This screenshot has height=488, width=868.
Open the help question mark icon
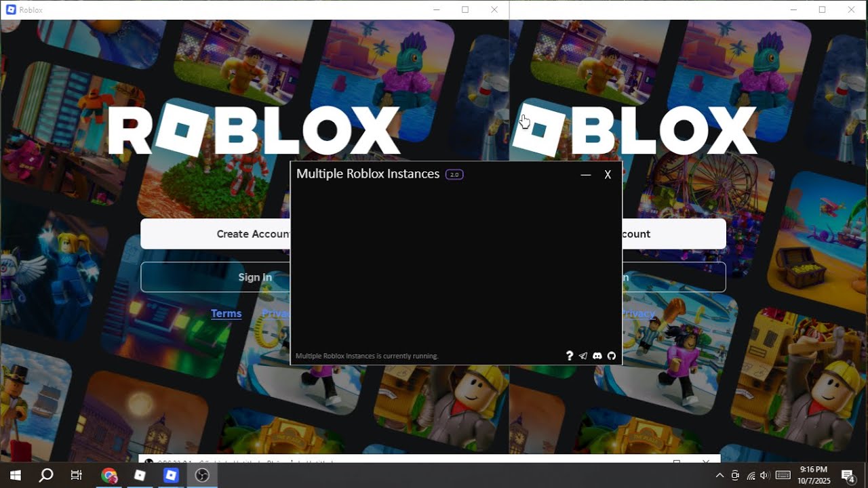(x=570, y=356)
